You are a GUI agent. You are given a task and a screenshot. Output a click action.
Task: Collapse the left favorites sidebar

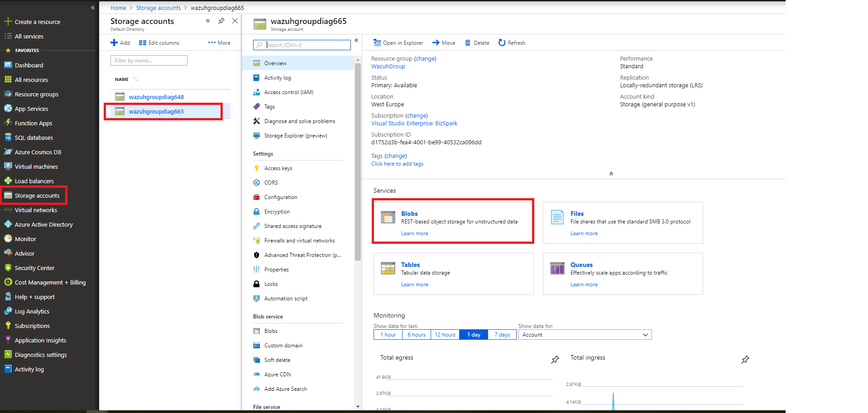coord(93,8)
